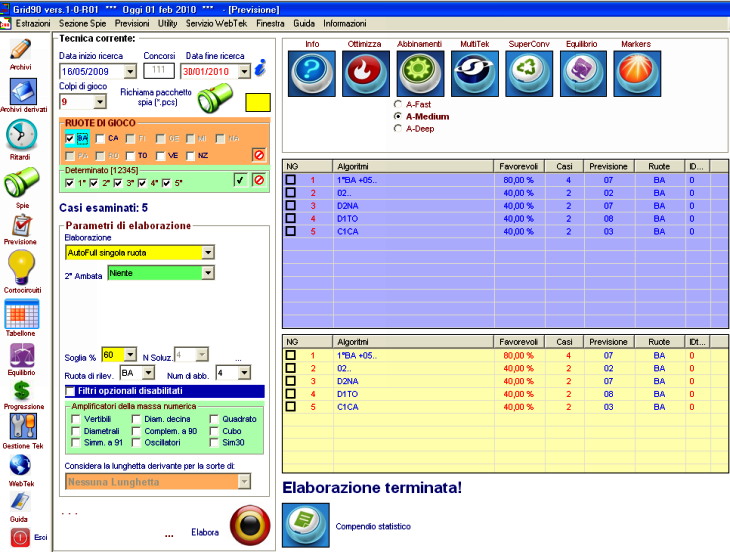Toggle the BA wheel checkbox
This screenshot has width=730, height=552.
(x=70, y=138)
